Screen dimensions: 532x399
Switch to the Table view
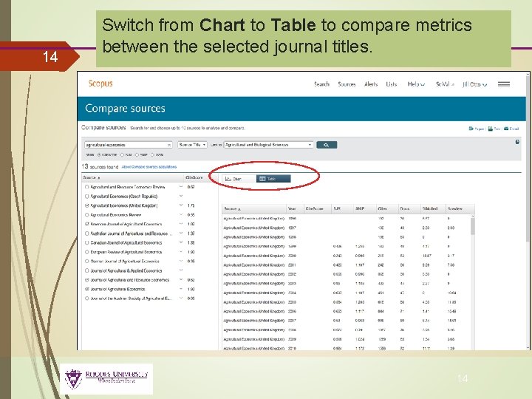point(273,179)
